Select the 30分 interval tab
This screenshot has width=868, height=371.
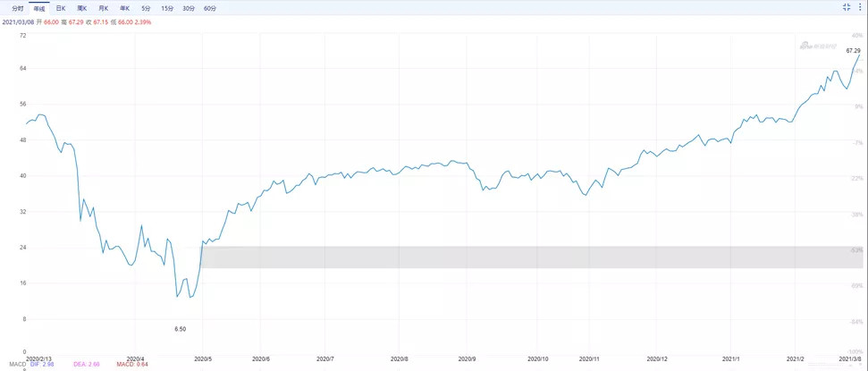tap(189, 8)
